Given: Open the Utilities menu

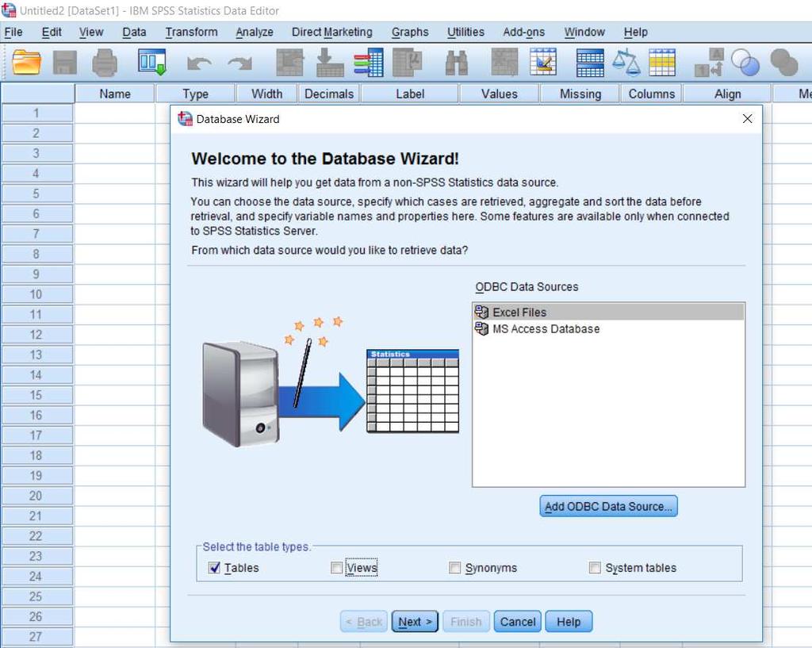Looking at the screenshot, I should (466, 32).
